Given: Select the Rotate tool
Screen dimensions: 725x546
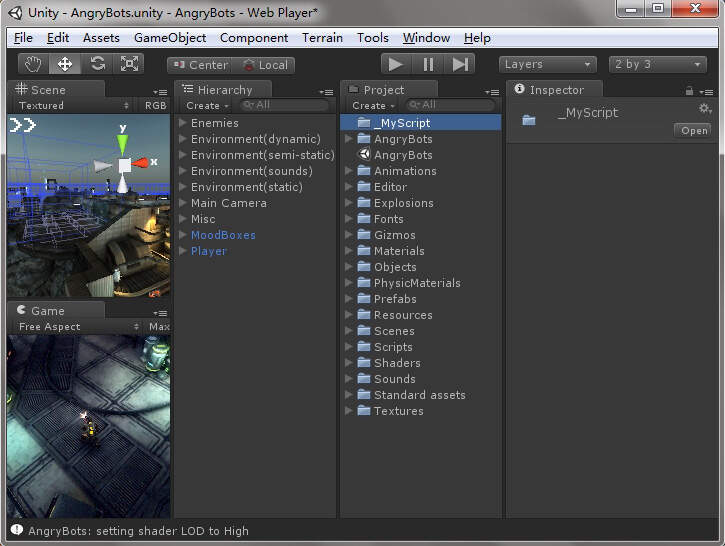Looking at the screenshot, I should click(x=97, y=64).
